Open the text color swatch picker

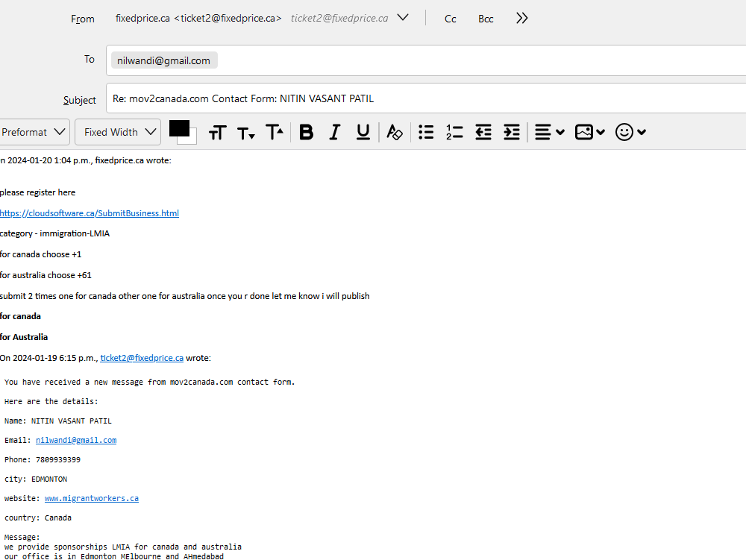pyautogui.click(x=182, y=132)
